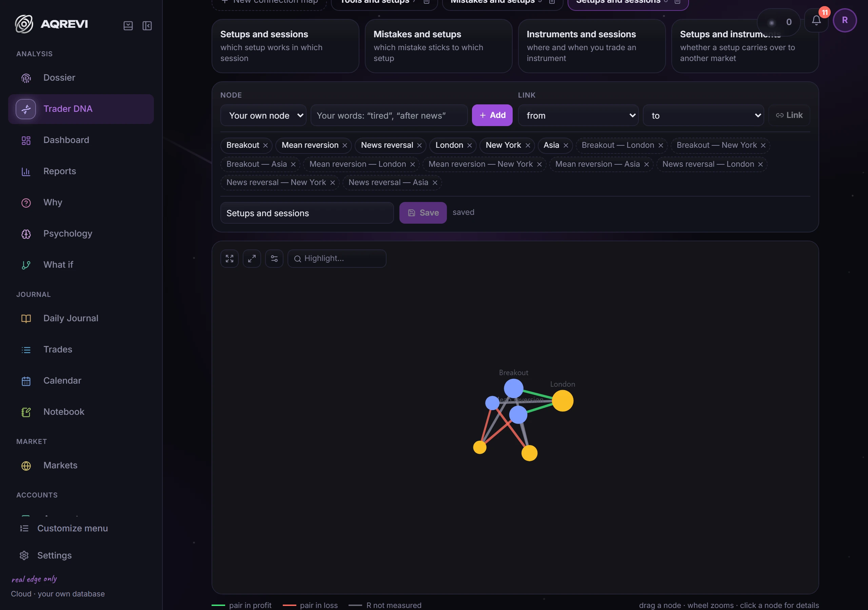This screenshot has height=610, width=868.
Task: Open Markets via the globe icon
Action: click(26, 466)
